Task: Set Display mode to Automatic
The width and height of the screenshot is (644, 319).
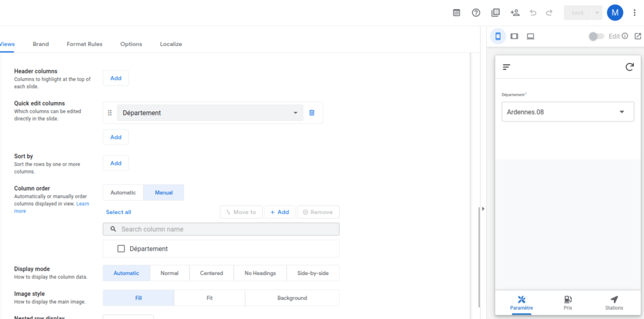Action: pos(126,273)
